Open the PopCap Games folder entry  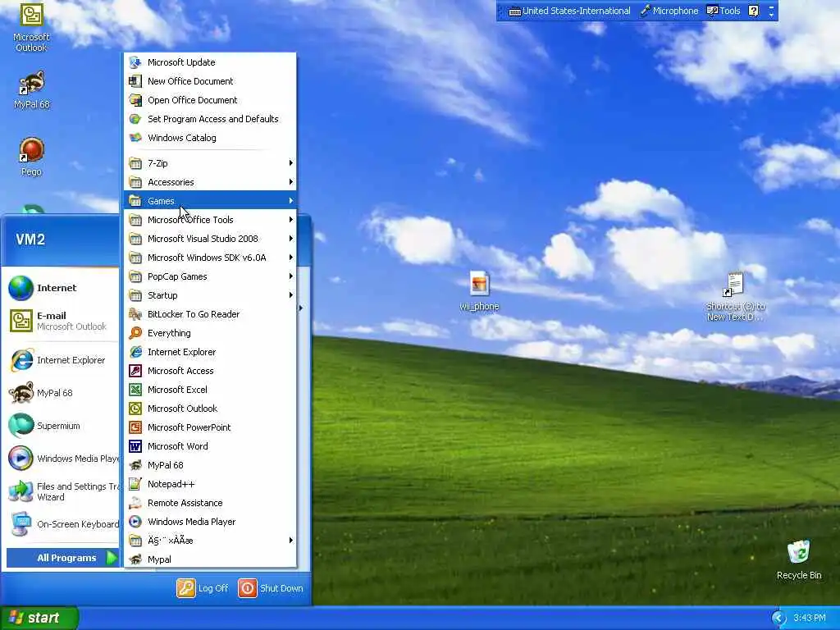coord(210,276)
